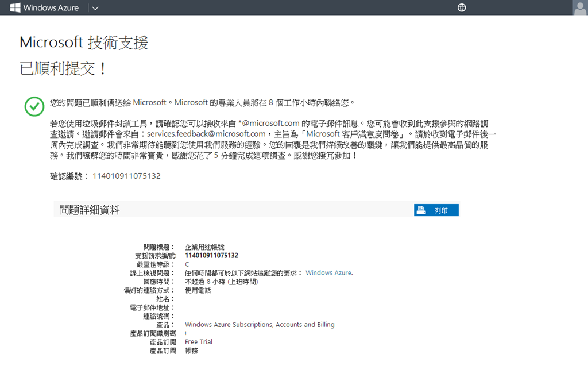This screenshot has width=588, height=373.
Task: Click the 問題標題 field label
Action: coord(160,247)
